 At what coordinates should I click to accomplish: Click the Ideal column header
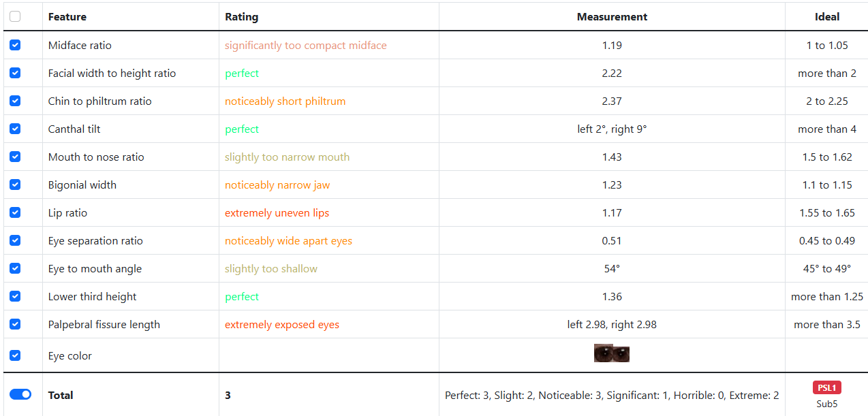[x=826, y=17]
